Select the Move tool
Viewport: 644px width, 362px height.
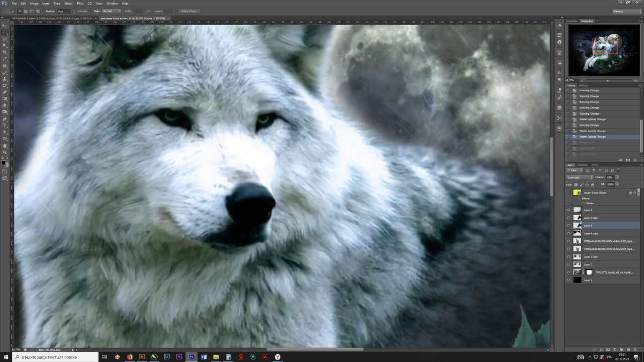[5, 26]
